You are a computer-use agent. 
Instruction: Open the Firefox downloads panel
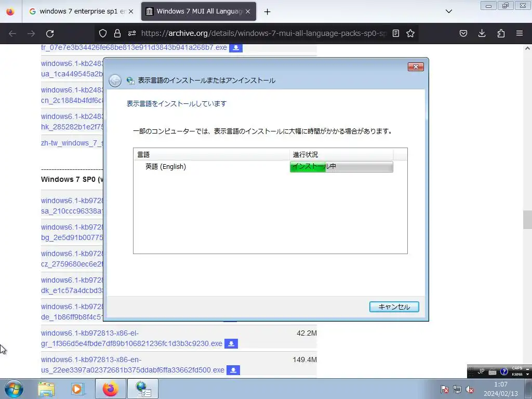tap(482, 33)
